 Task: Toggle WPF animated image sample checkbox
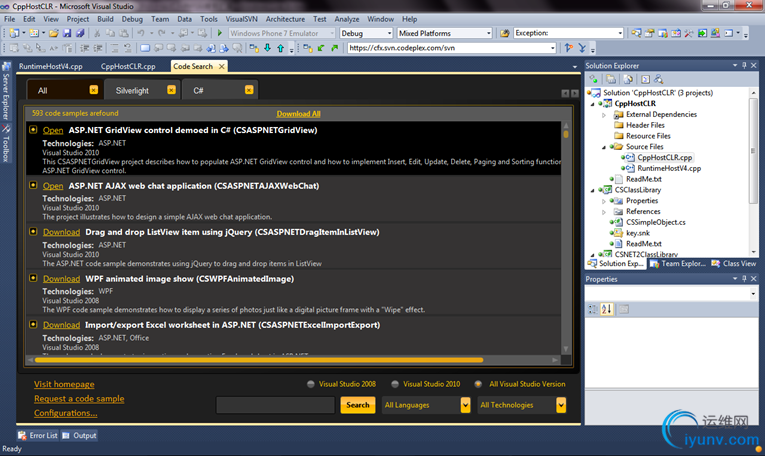coord(33,278)
